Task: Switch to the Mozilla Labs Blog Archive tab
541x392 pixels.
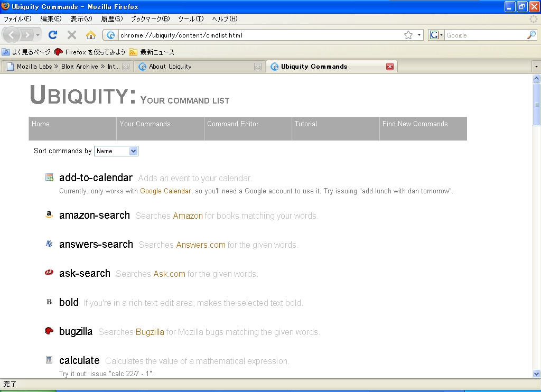Action: point(68,67)
